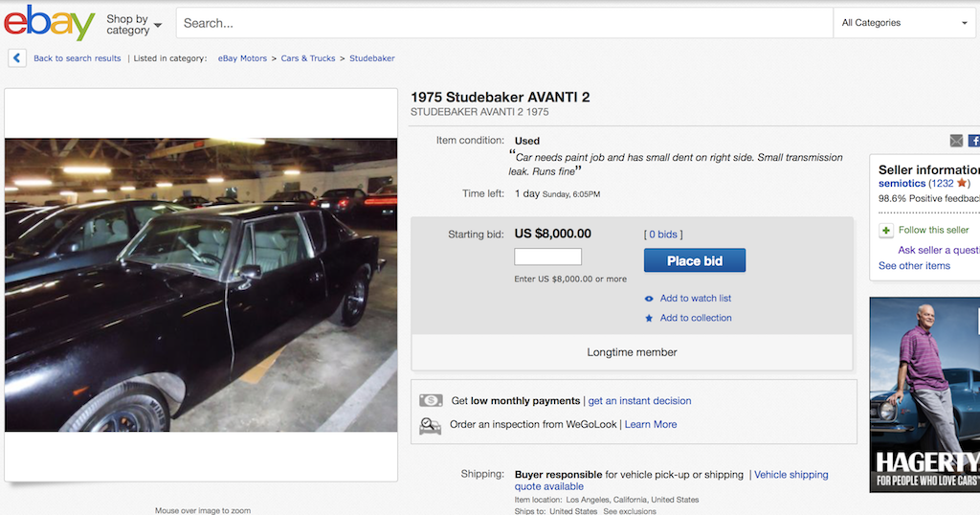The width and height of the screenshot is (980, 515).
Task: Click the green plus follow seller icon
Action: (886, 230)
